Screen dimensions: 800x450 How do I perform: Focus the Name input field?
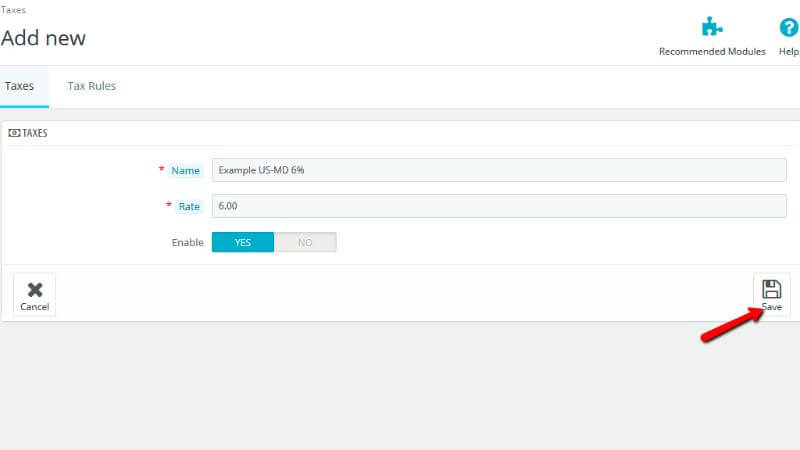point(499,170)
